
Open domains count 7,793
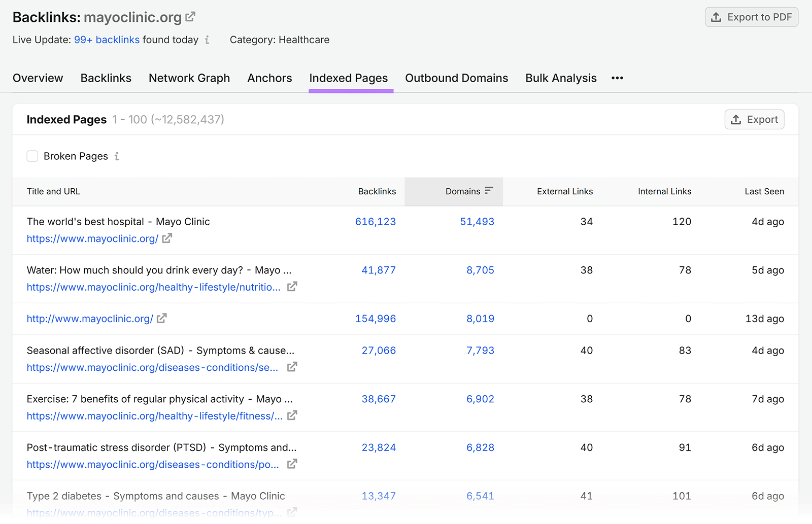coord(480,351)
